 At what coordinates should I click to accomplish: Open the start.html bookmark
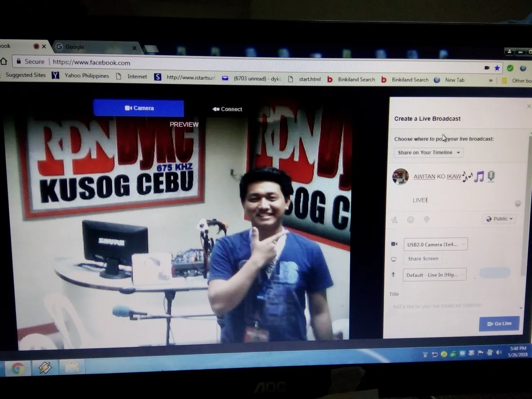click(x=304, y=79)
